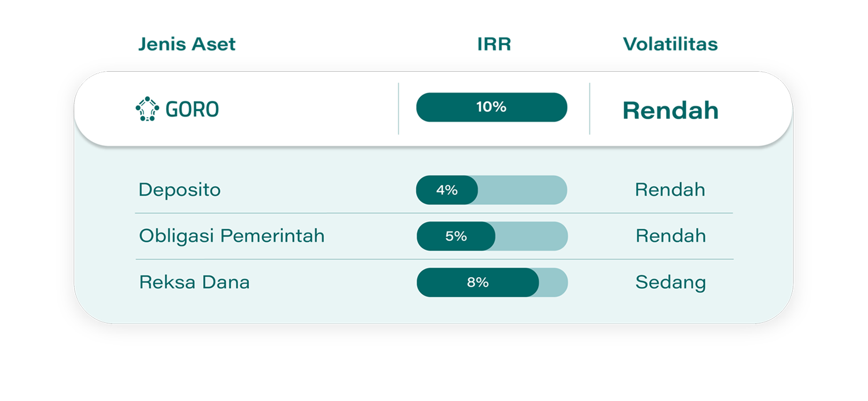This screenshot has height=401, width=868.
Task: Click the dark 8% filled bar segment
Action: (x=477, y=282)
